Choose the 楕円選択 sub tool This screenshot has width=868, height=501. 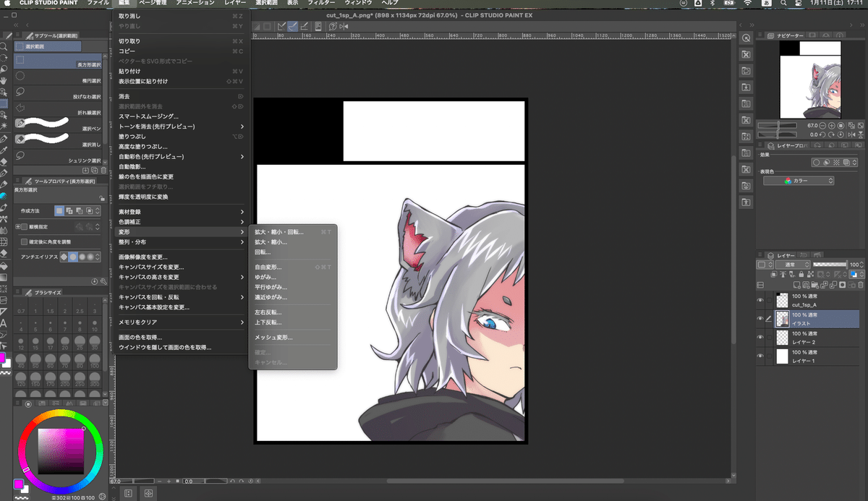[59, 77]
